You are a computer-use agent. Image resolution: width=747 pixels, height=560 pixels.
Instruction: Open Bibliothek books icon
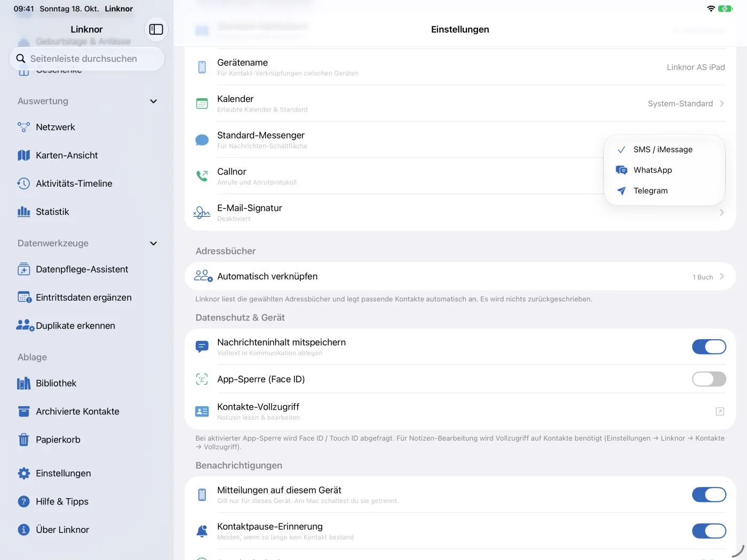[24, 383]
